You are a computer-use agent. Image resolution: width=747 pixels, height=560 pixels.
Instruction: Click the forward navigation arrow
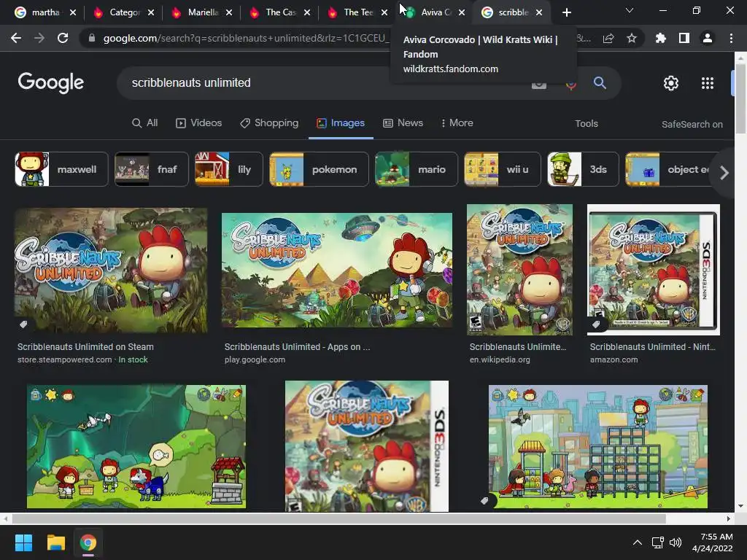[39, 38]
